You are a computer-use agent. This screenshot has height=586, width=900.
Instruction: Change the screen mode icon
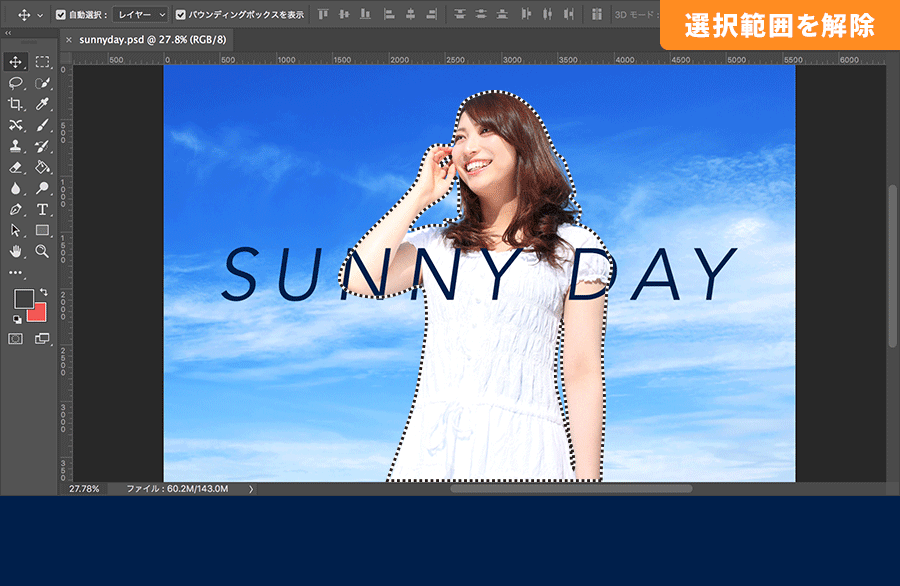click(42, 339)
